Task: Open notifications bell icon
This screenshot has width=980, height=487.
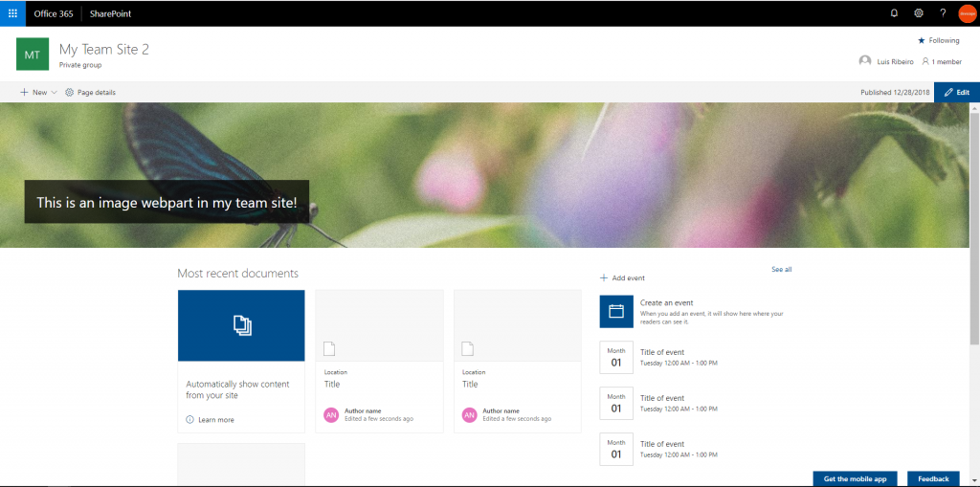Action: point(894,13)
